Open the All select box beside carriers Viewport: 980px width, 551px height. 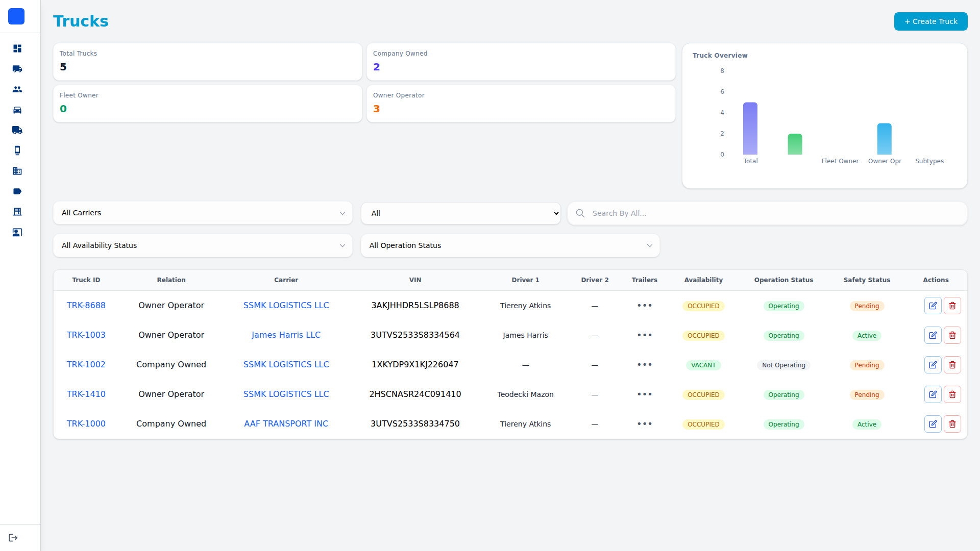(x=460, y=213)
